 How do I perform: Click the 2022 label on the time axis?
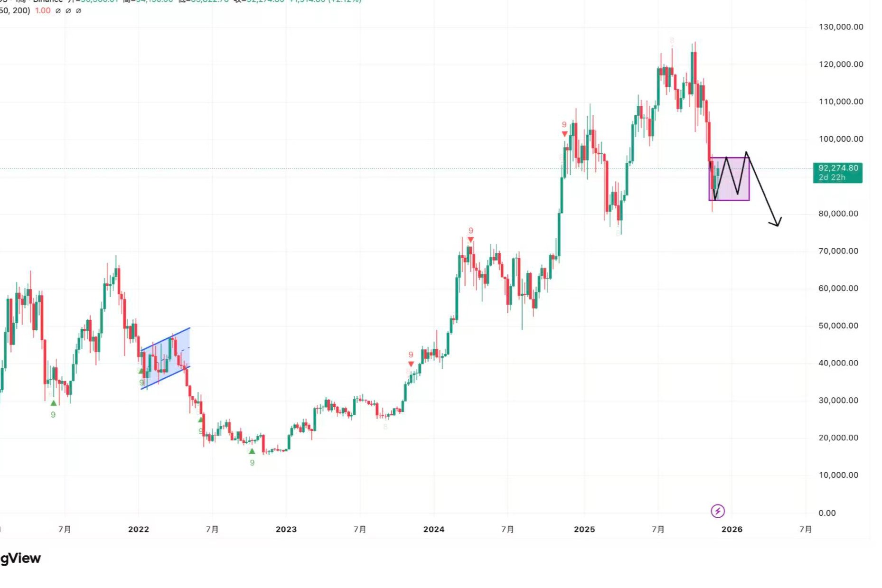[x=139, y=529]
